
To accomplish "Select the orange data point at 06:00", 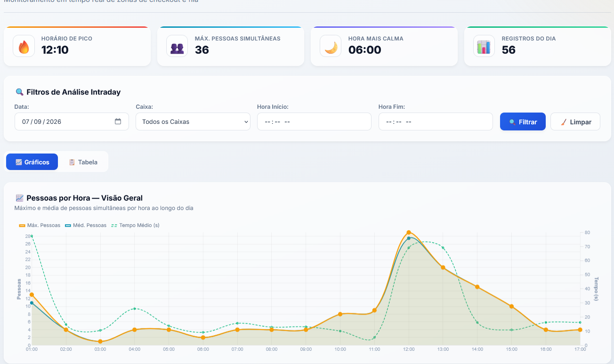I will pyautogui.click(x=203, y=338).
